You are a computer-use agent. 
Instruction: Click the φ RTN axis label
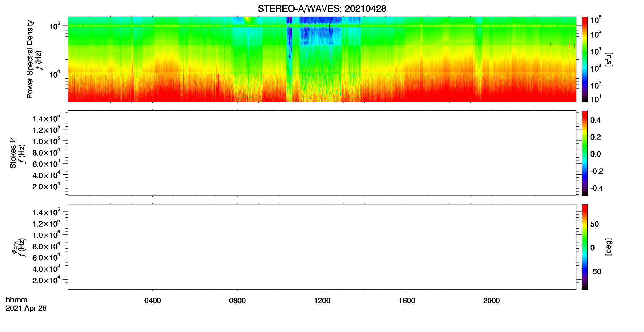[x=14, y=247]
